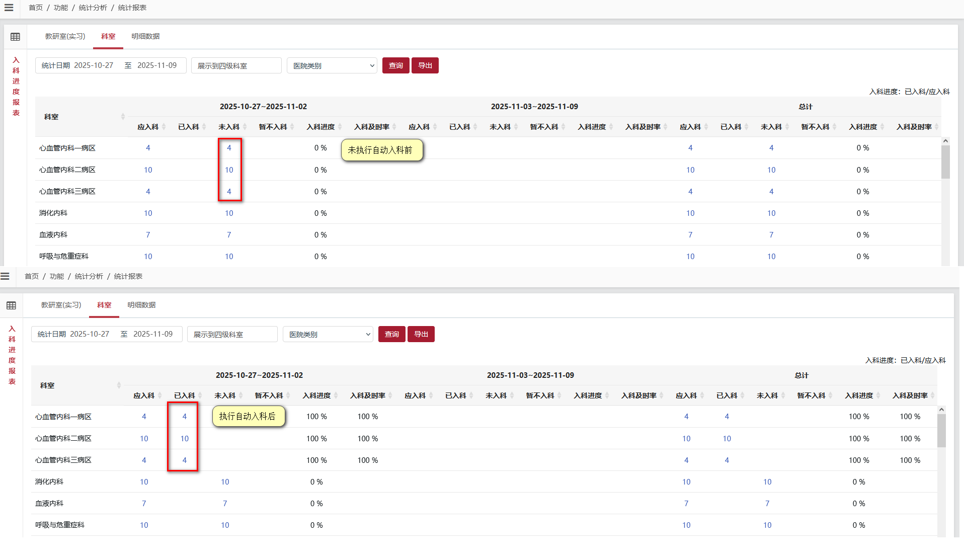Sort lower table by 总计 入科及时率 icon
This screenshot has width=964, height=560.
click(x=932, y=395)
